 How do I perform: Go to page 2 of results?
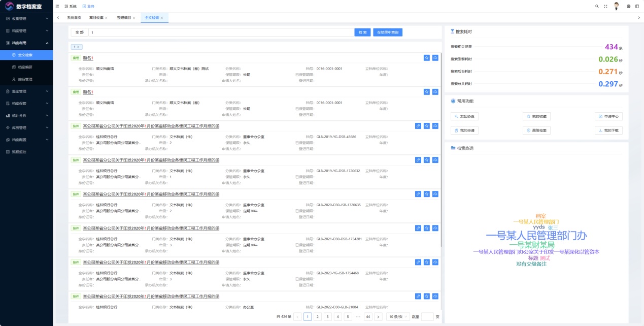318,316
